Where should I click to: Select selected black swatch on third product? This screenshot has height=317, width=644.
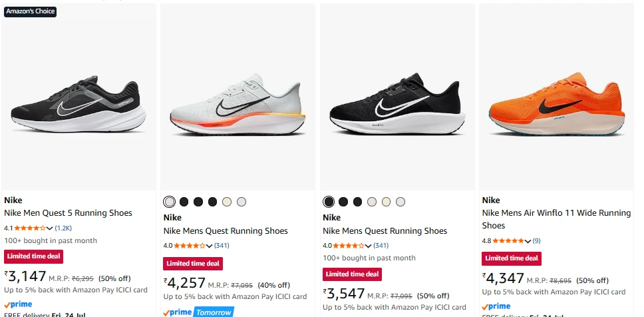coord(329,202)
